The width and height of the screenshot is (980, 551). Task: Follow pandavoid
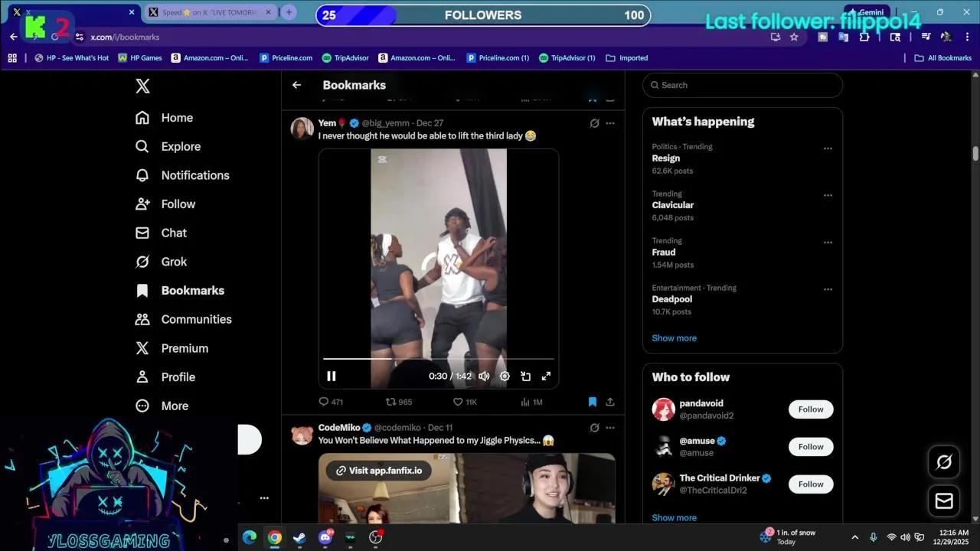click(811, 409)
